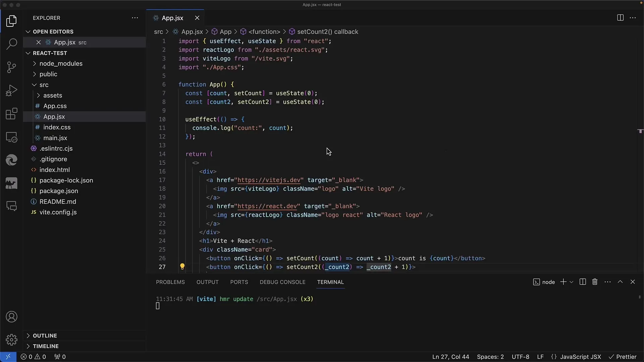
Task: Open the .gitignore file
Action: click(85, 159)
